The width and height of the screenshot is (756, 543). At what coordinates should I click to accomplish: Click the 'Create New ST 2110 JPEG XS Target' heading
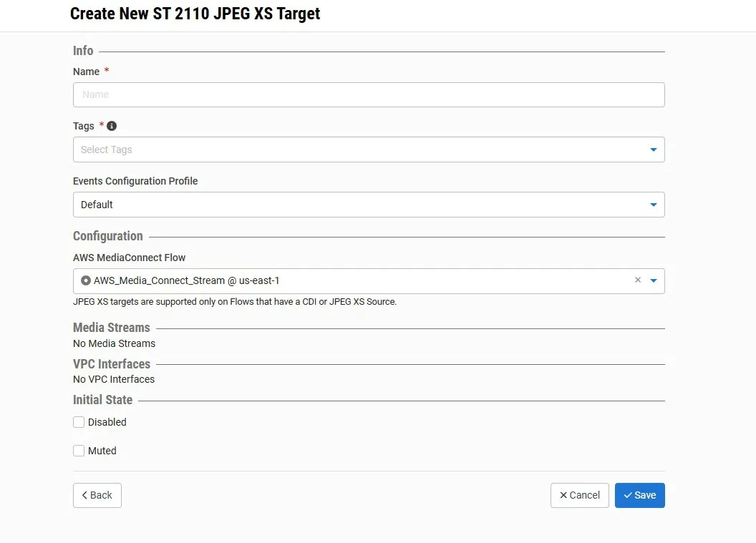pos(195,14)
